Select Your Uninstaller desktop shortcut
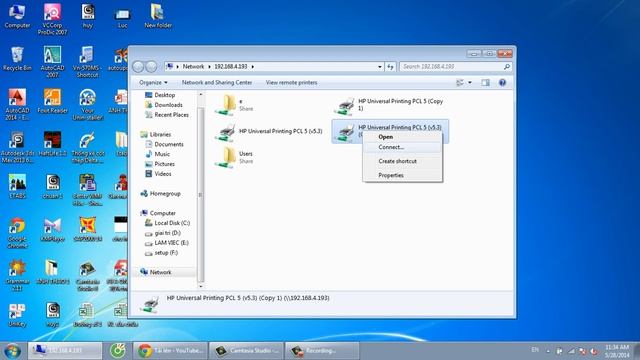640x360 pixels. (87, 105)
